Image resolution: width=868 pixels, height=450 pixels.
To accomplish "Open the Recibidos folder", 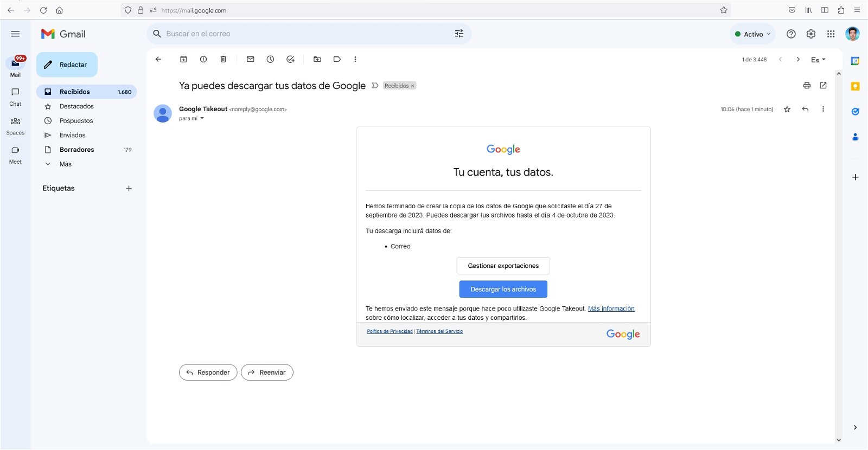I will coord(87,92).
